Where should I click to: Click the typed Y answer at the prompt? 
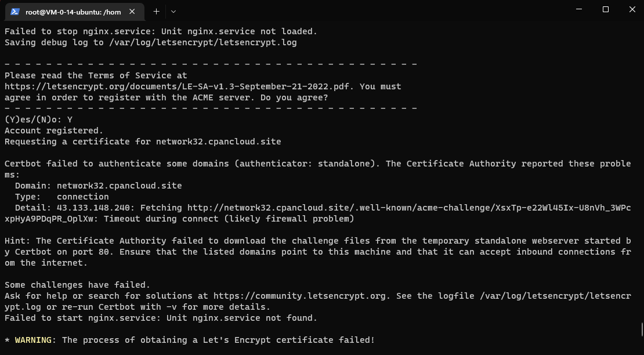click(70, 119)
